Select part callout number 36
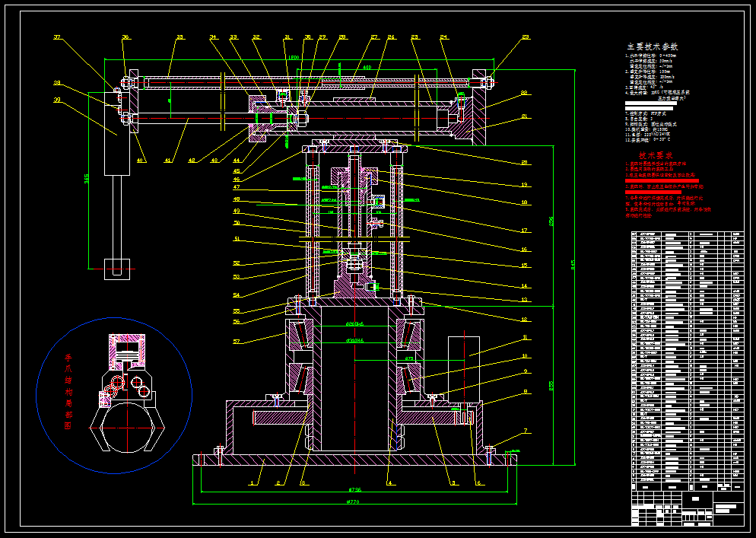 click(x=125, y=37)
